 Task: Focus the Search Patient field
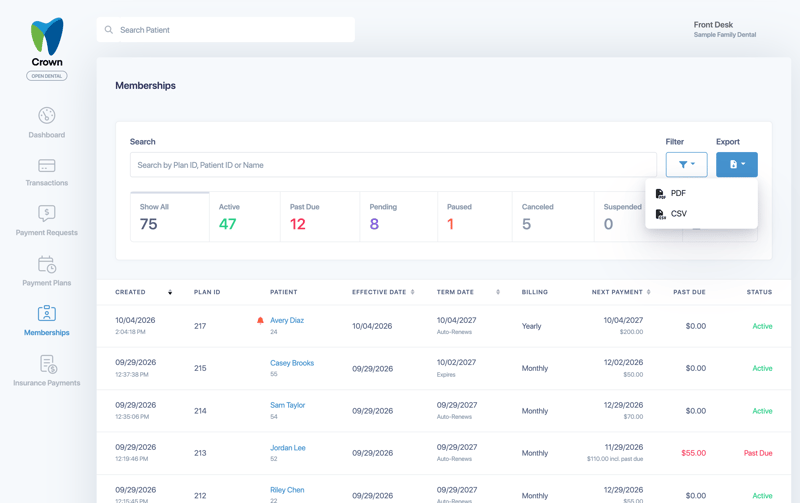coord(226,30)
